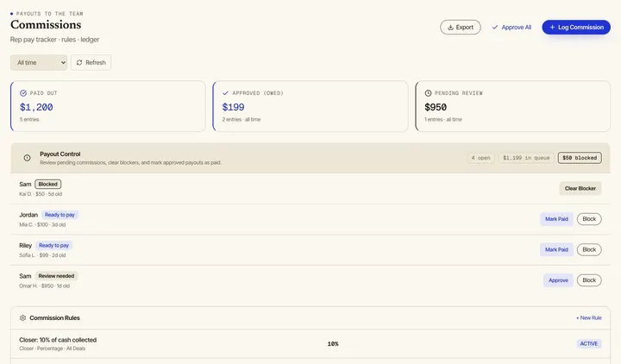Viewport: 621px width, 364px height.
Task: Click the download icon in Export button
Action: coord(450,28)
